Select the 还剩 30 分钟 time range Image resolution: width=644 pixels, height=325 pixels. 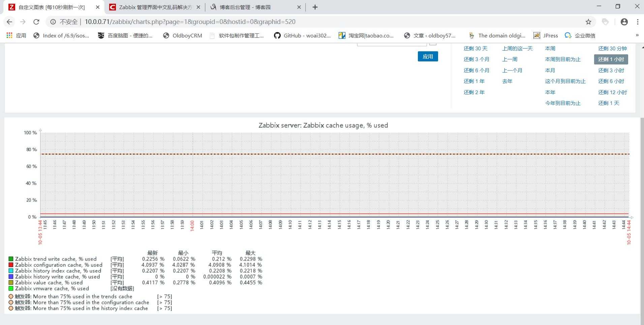tap(612, 49)
